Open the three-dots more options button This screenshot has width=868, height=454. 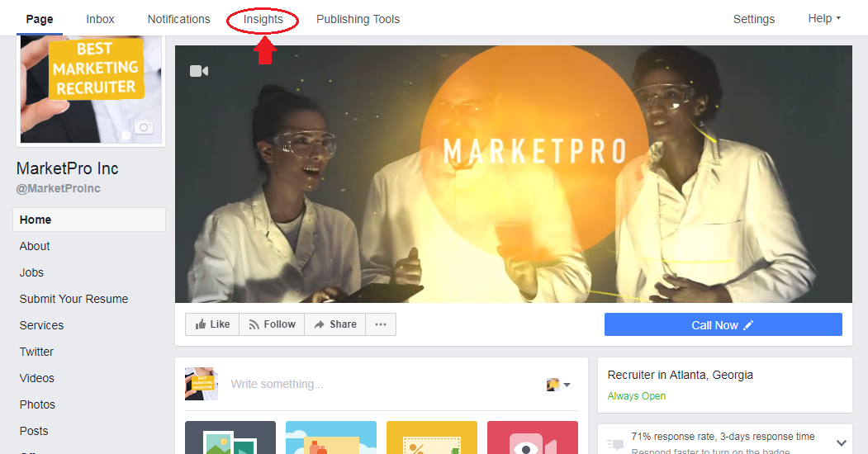coord(381,324)
